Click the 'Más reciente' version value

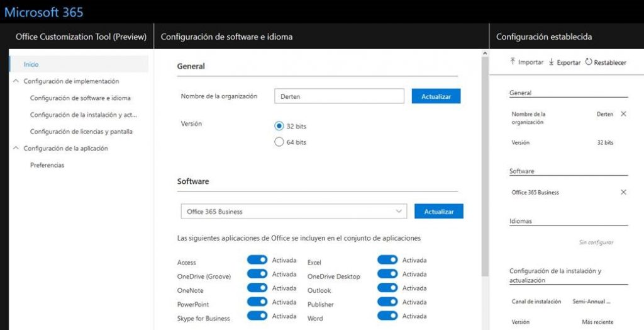597,322
